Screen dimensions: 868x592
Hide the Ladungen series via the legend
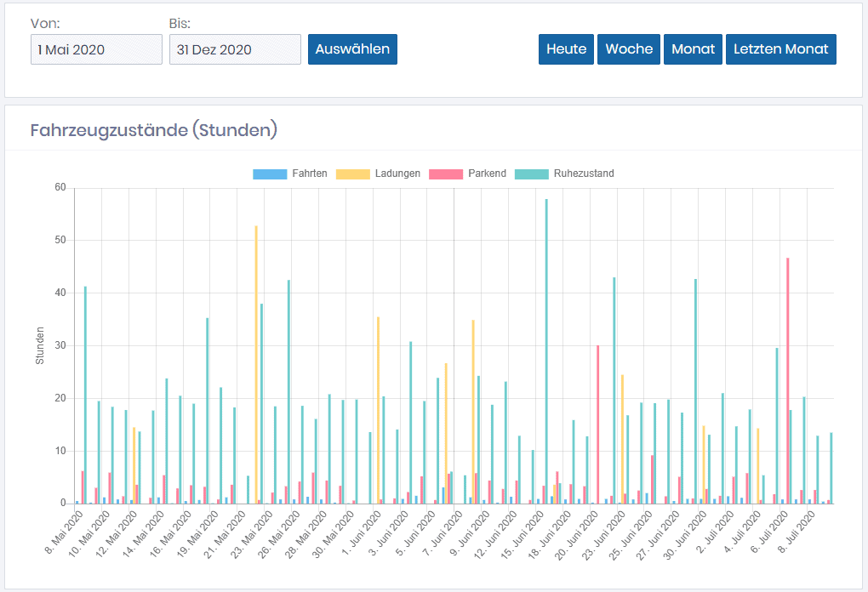click(378, 174)
